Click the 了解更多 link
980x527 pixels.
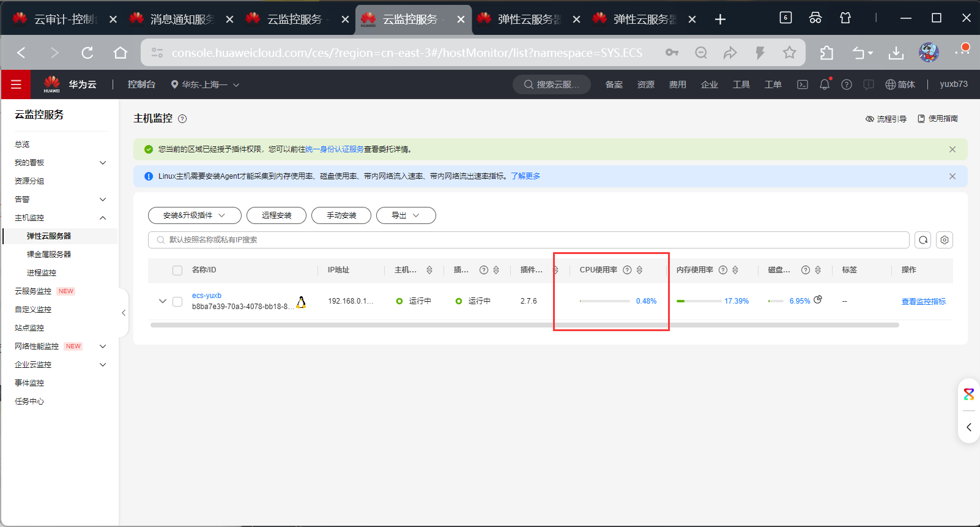[525, 176]
